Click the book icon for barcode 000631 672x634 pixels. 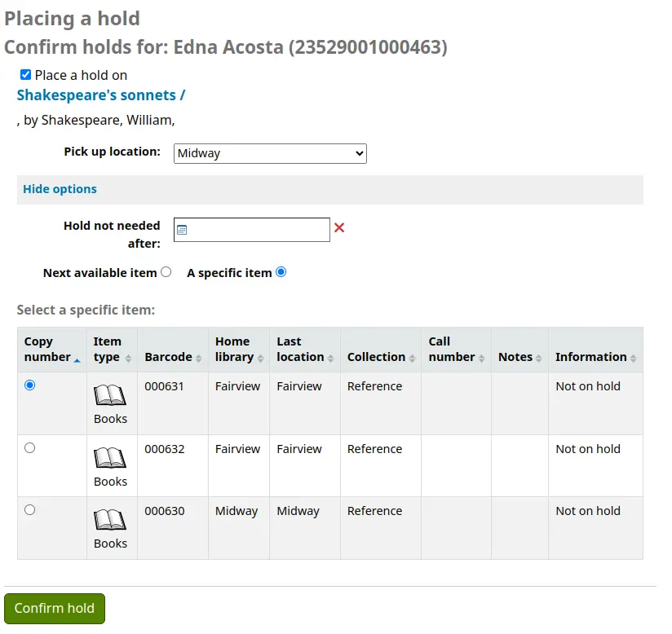pos(110,395)
